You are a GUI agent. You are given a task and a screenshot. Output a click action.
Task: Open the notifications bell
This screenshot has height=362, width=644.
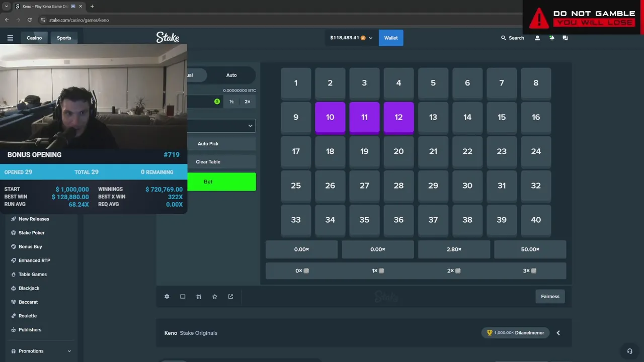pyautogui.click(x=551, y=38)
